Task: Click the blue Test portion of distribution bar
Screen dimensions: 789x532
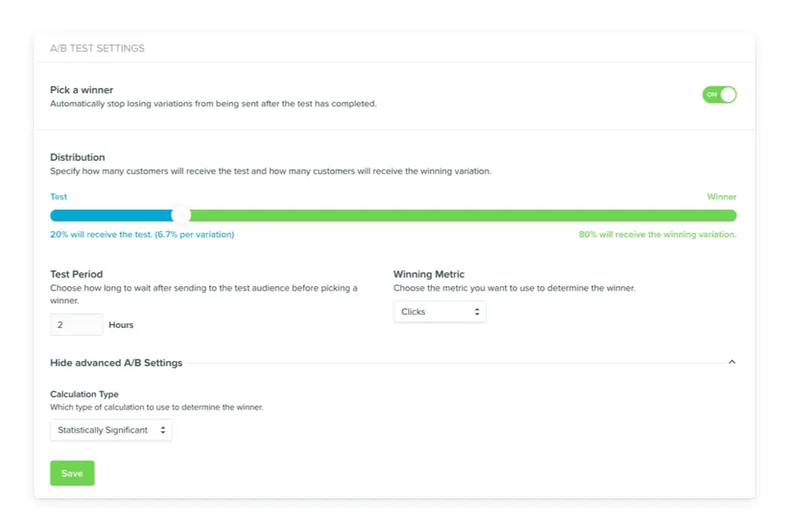Action: pos(111,216)
